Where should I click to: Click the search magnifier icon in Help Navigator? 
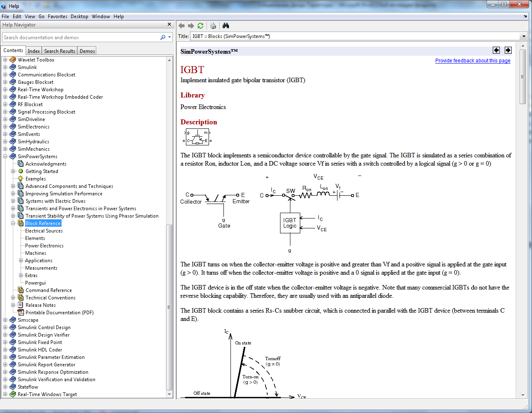(163, 37)
